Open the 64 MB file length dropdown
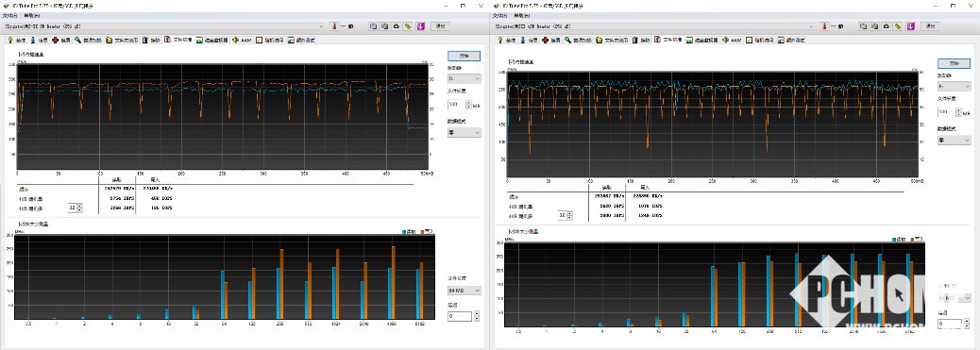The image size is (980, 350). click(465, 291)
